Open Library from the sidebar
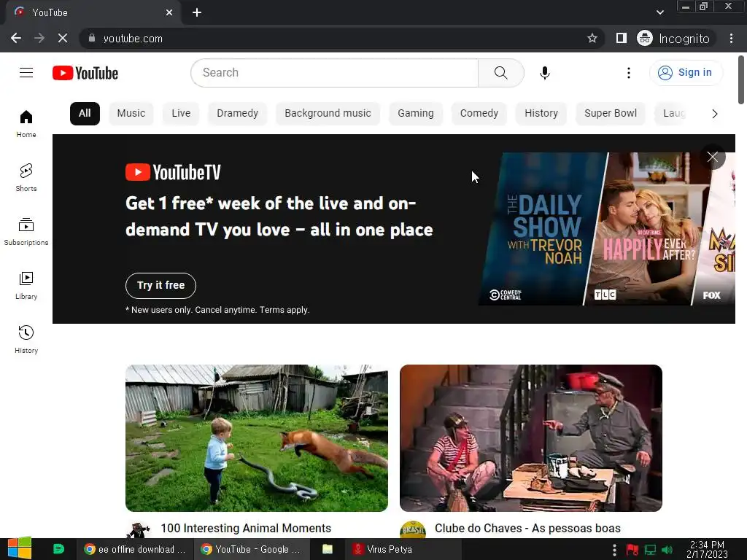 [x=26, y=285]
